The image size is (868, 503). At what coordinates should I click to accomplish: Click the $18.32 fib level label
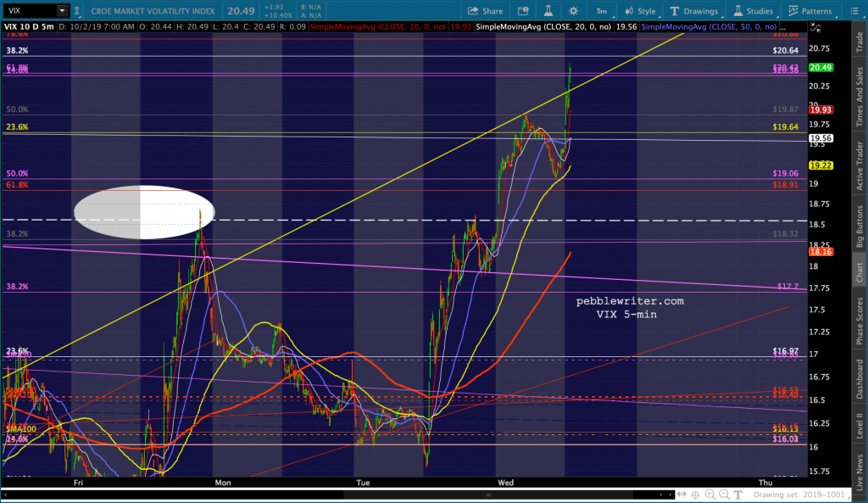[x=786, y=234]
